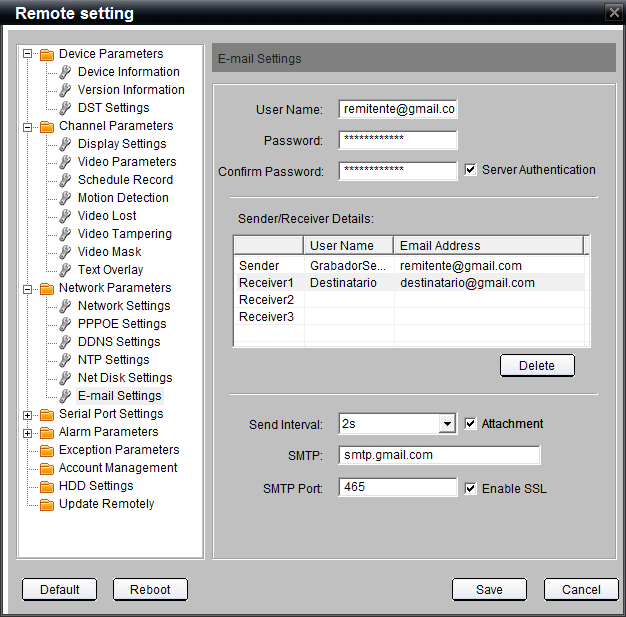Screen dimensions: 626x617
Task: Click the Reboot button
Action: (150, 589)
